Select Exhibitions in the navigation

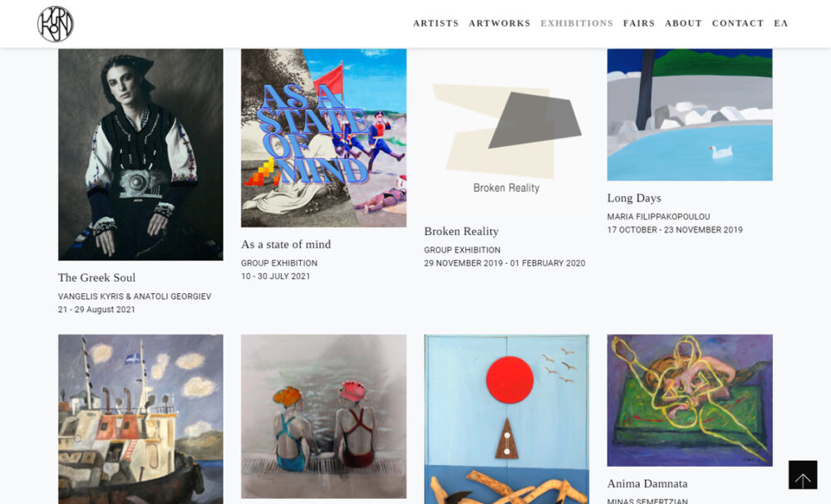pyautogui.click(x=577, y=23)
